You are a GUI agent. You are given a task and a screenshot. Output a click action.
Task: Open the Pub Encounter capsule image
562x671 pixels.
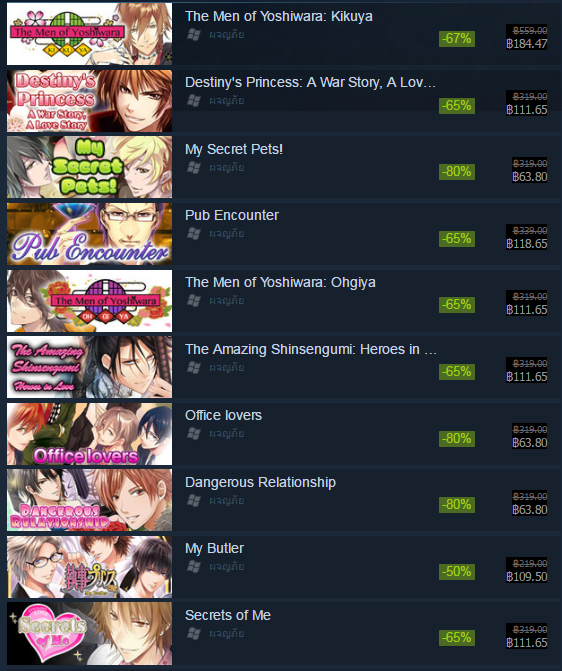click(89, 234)
